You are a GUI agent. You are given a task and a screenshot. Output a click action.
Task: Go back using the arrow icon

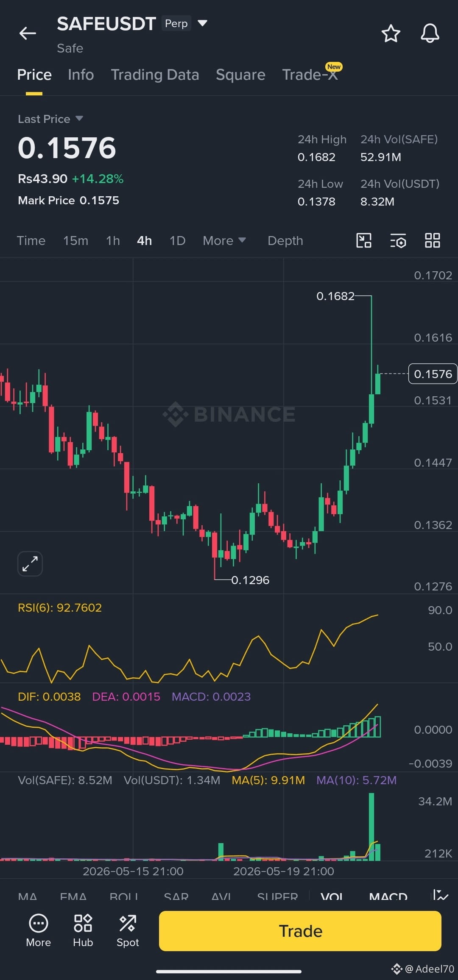[28, 33]
